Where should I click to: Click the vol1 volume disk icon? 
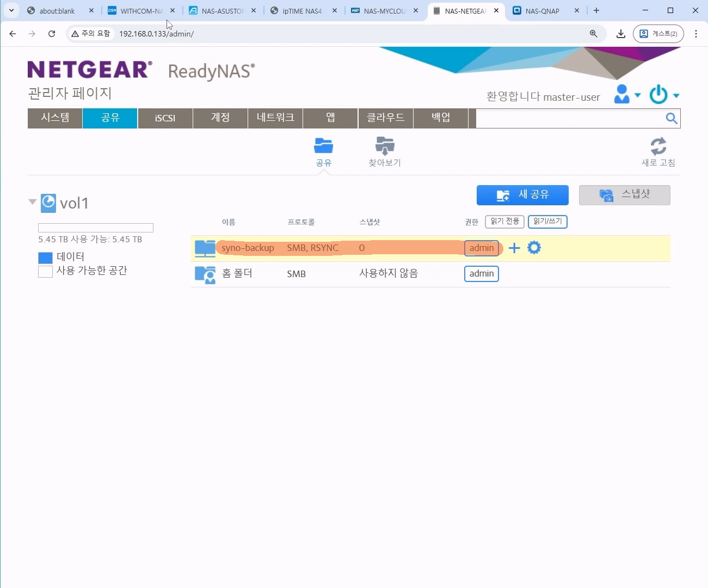pos(48,203)
